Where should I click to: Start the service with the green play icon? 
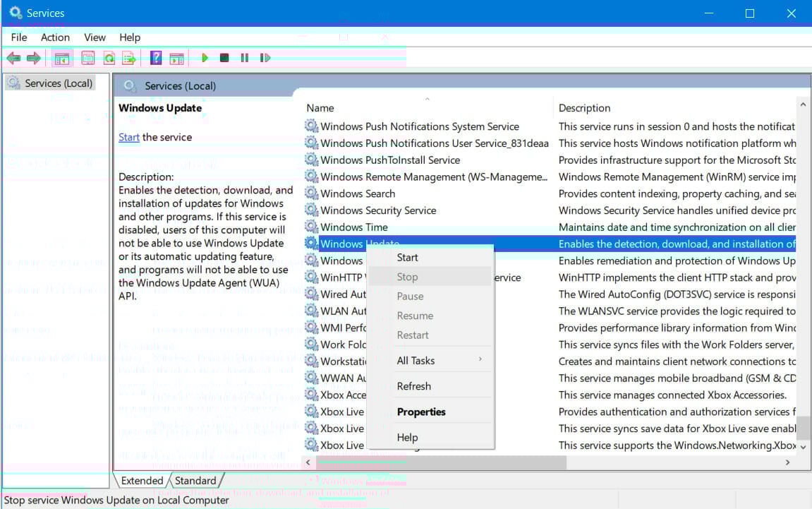tap(205, 58)
